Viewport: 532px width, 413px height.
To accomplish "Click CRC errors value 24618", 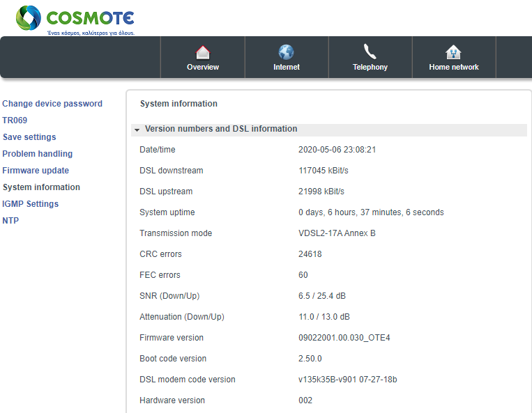I will click(310, 254).
